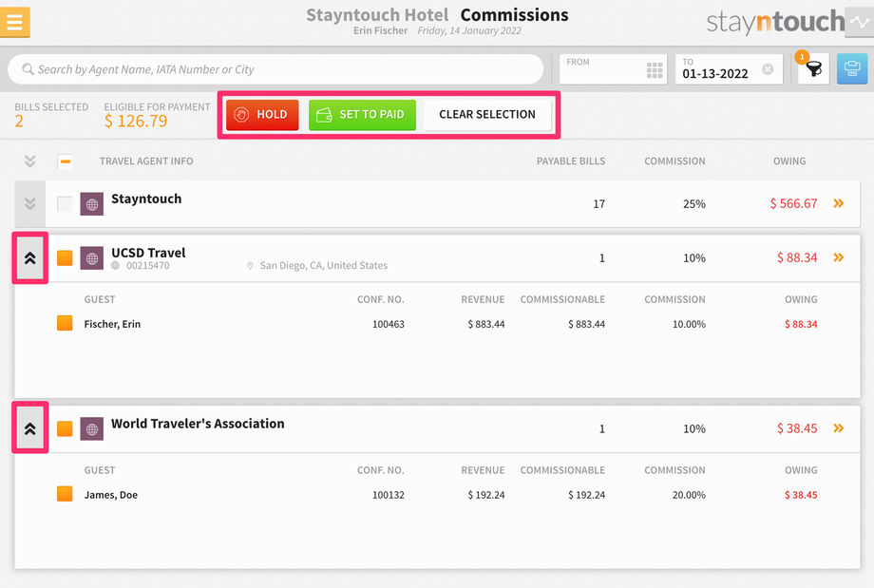Check the Stayntouch row checkbox
This screenshot has height=588, width=874.
click(65, 204)
